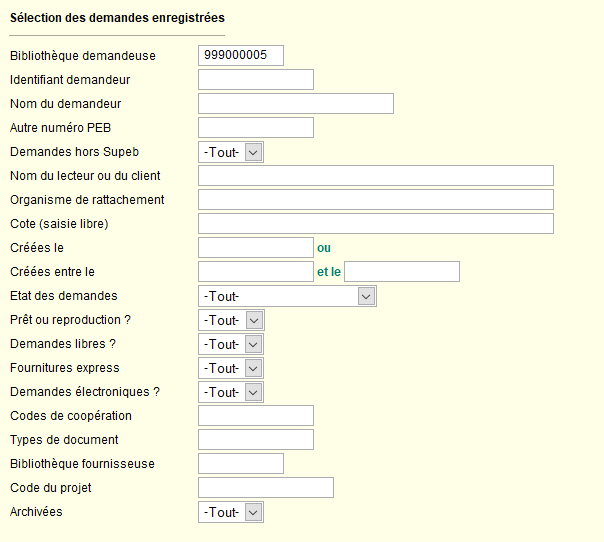Click the Bibliothèque demandeuse field
The image size is (604, 542).
[x=241, y=55]
